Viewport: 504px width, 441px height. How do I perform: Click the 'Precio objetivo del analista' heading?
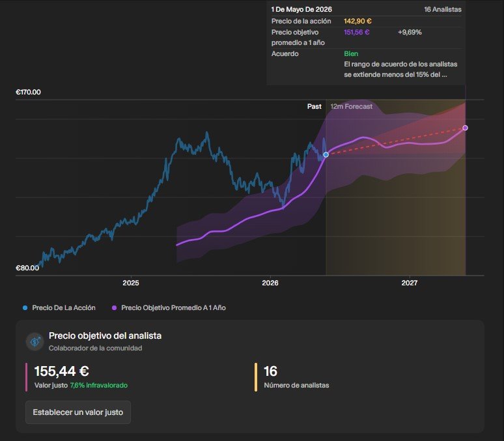click(x=105, y=336)
